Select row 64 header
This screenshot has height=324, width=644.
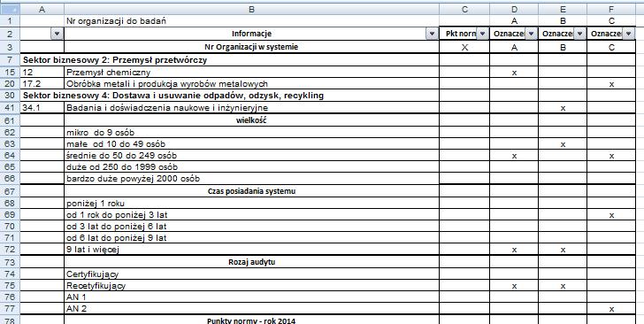click(x=10, y=156)
